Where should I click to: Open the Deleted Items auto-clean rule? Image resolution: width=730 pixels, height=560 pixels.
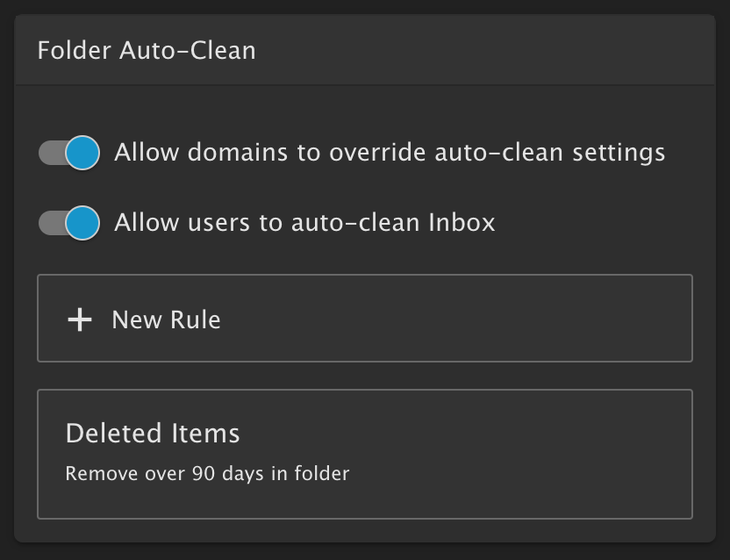pos(364,454)
